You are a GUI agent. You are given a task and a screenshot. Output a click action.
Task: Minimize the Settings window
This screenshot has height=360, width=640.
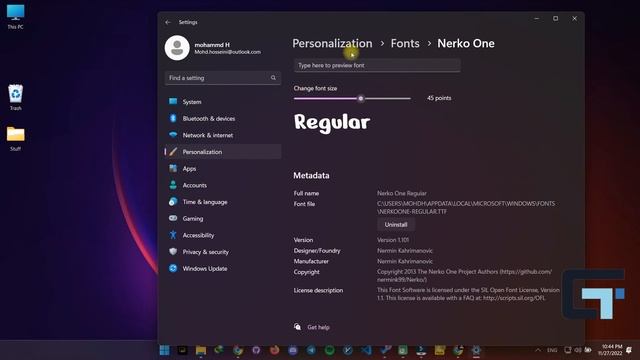tap(537, 18)
